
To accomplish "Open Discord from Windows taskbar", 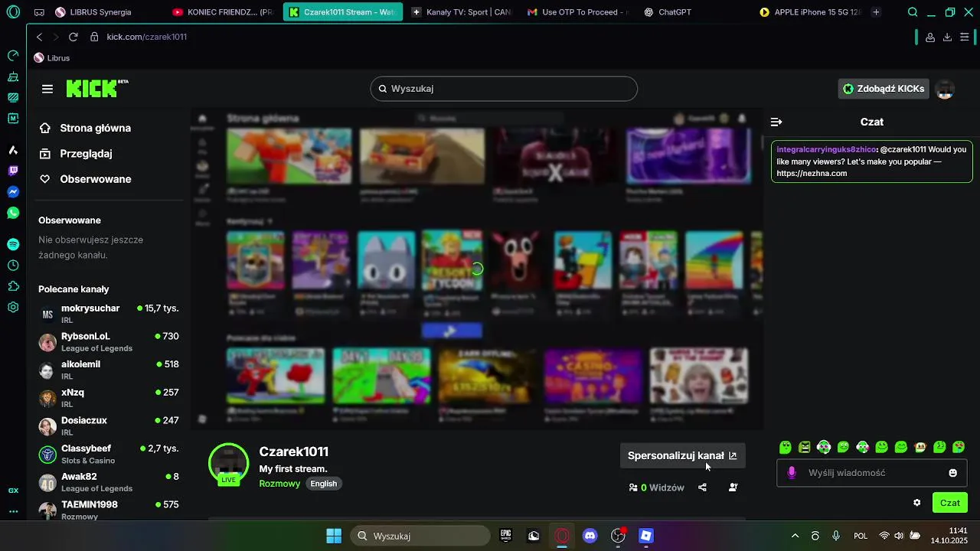I will [590, 536].
